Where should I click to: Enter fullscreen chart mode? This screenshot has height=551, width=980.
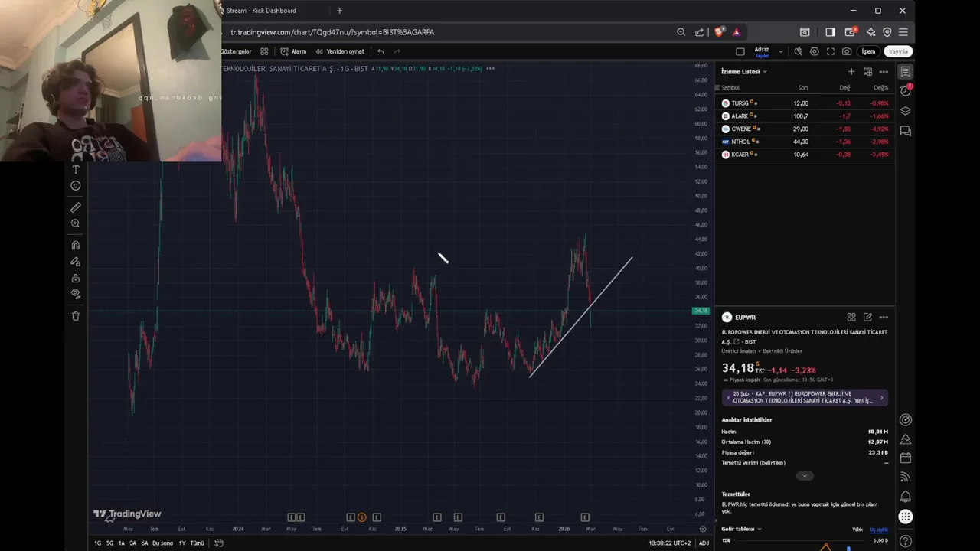(x=830, y=51)
